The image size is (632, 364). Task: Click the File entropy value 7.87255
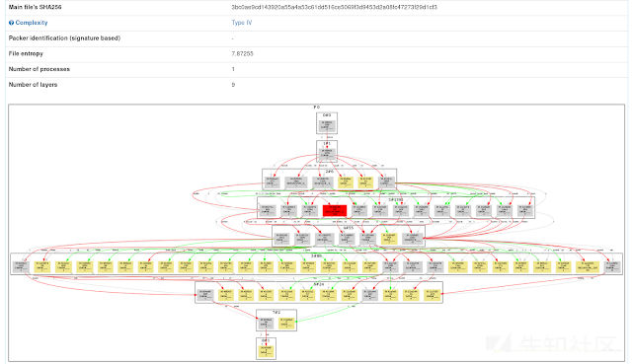point(242,54)
